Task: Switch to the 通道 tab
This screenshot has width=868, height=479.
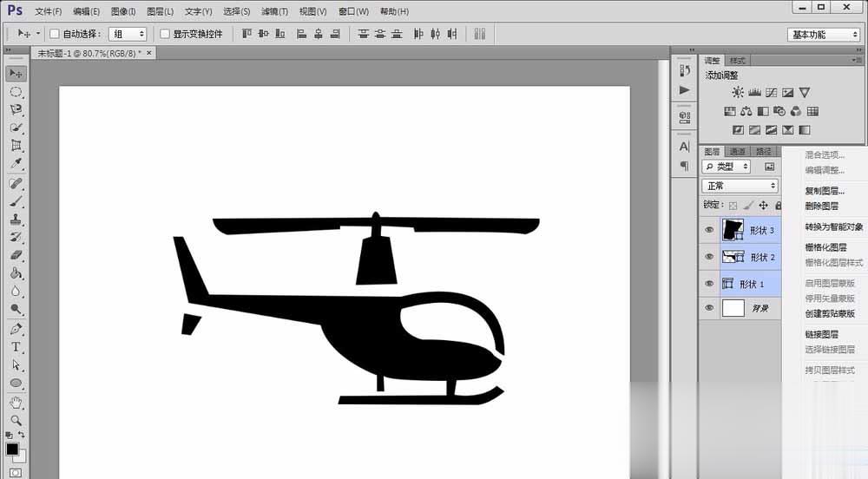Action: pos(737,152)
